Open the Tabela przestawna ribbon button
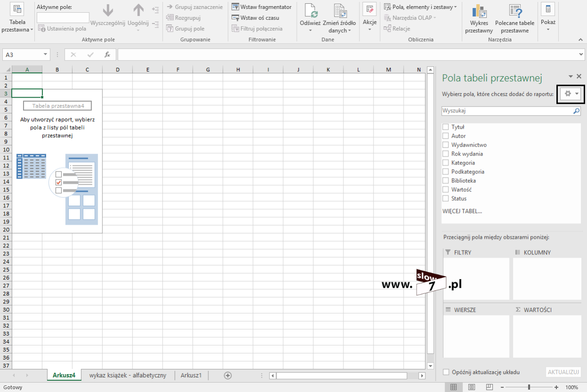The height and width of the screenshot is (392, 587). tap(17, 19)
